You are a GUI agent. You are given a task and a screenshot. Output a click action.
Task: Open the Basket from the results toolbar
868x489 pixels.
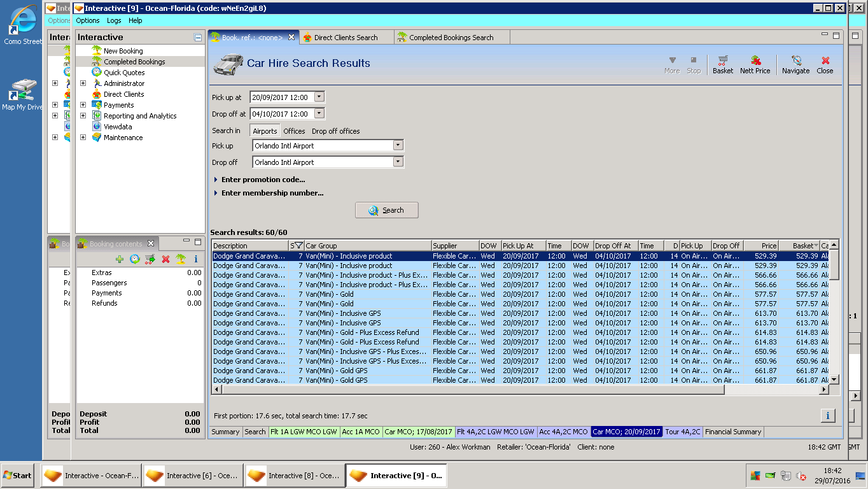point(722,64)
